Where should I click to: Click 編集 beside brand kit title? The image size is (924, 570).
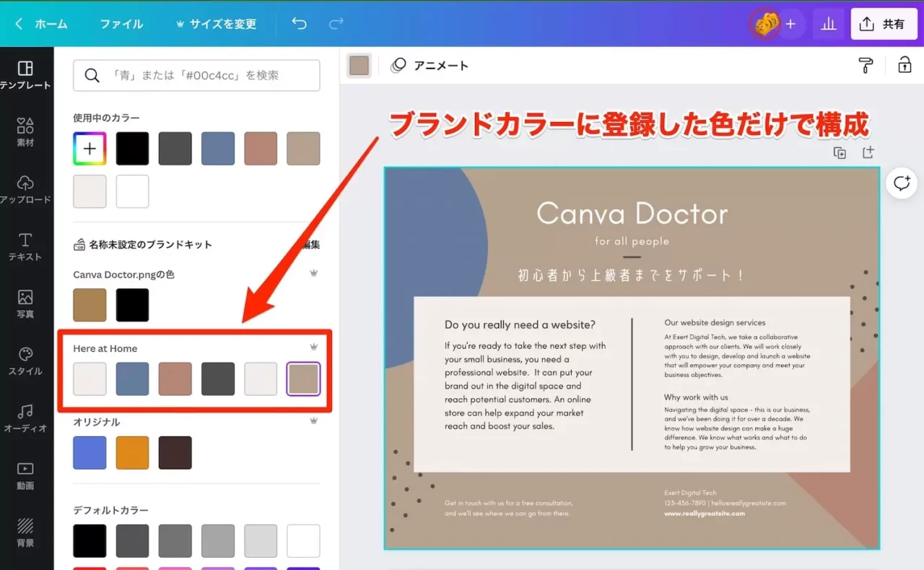tap(311, 244)
